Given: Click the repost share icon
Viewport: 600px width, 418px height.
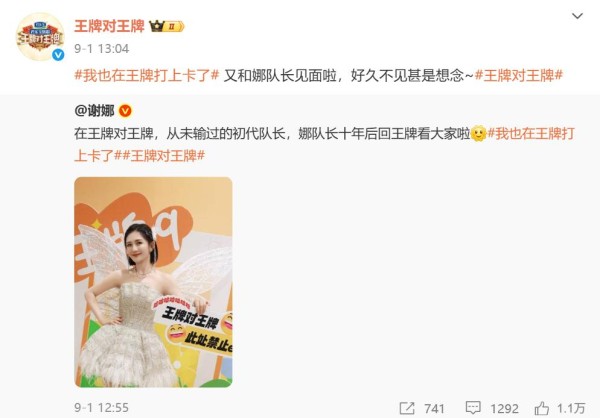Looking at the screenshot, I should (x=407, y=408).
